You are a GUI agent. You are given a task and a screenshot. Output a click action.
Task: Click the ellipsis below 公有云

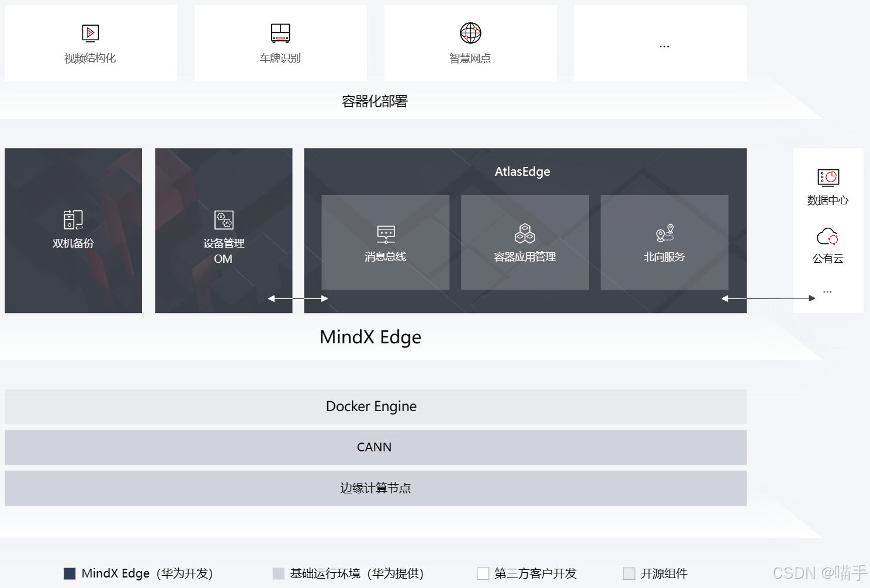click(827, 291)
